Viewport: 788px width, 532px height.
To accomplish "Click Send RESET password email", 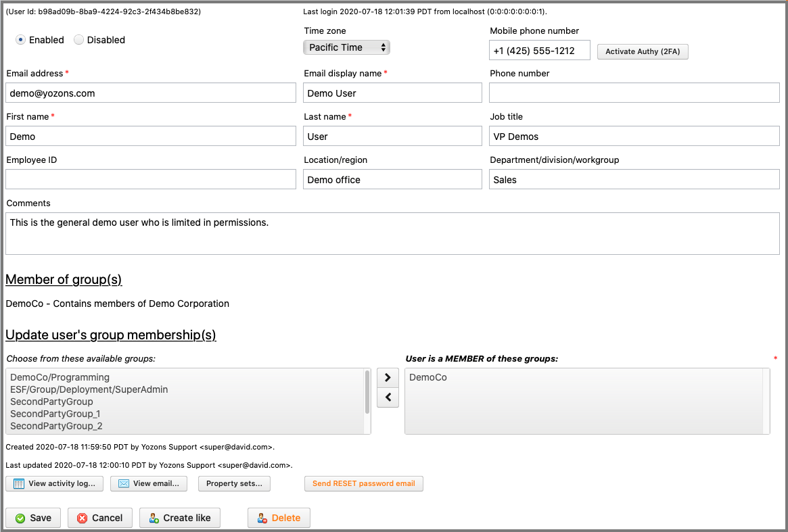I will point(364,484).
